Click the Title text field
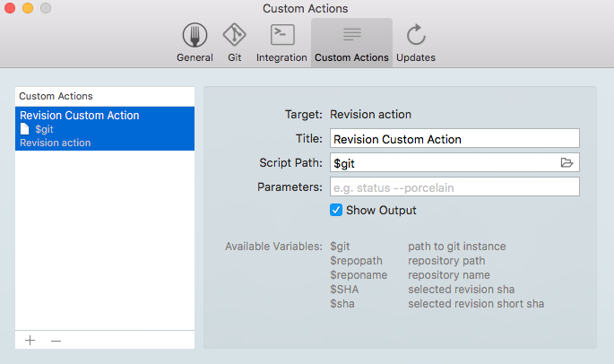614x364 pixels. [x=454, y=139]
